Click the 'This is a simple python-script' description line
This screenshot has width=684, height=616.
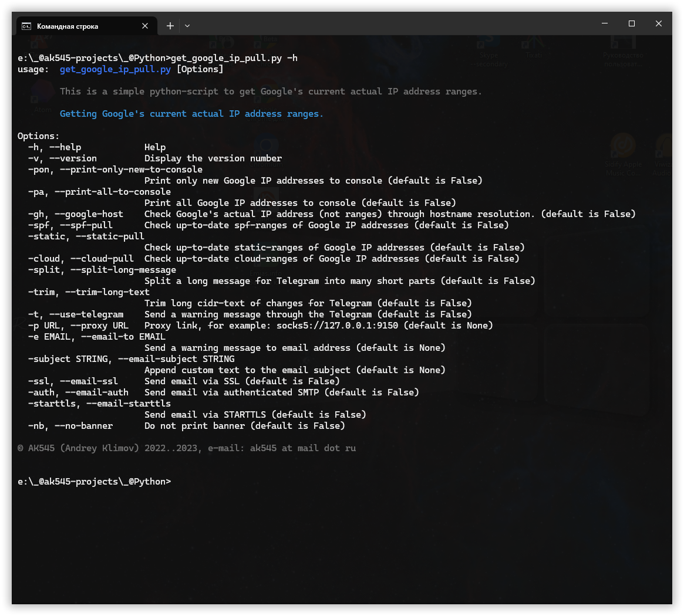(271, 92)
